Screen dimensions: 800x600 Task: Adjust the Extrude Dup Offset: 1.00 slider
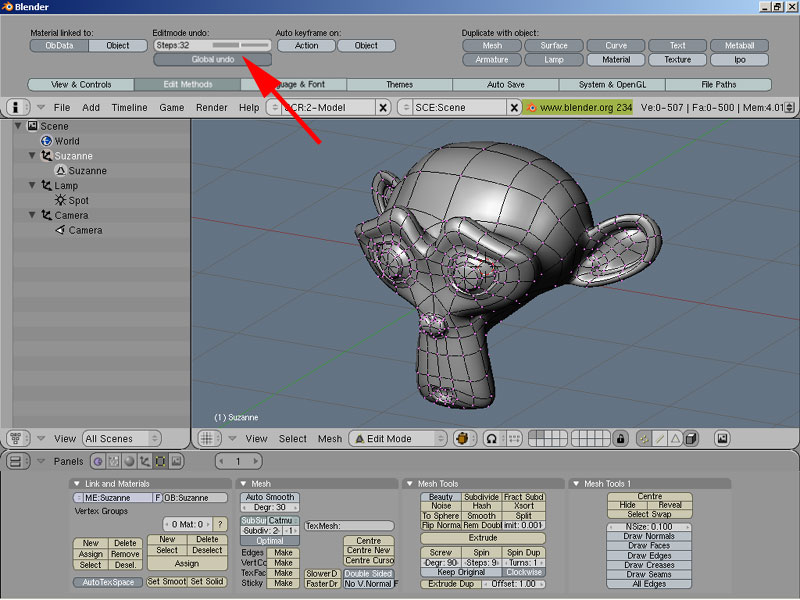point(513,584)
